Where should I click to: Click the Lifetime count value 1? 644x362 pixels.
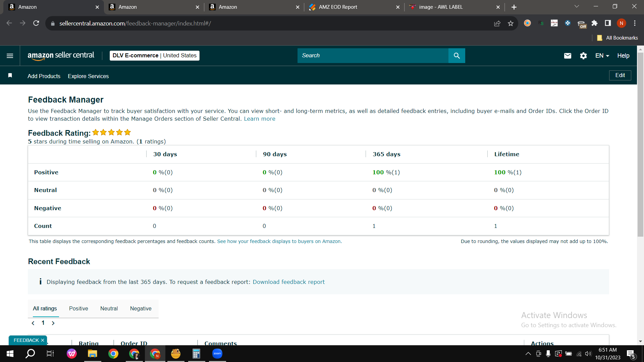pyautogui.click(x=495, y=226)
